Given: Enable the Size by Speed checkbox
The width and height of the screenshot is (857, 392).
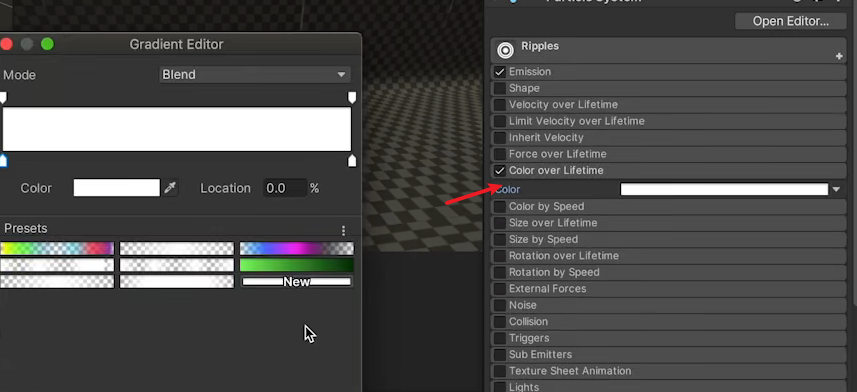Looking at the screenshot, I should 500,239.
